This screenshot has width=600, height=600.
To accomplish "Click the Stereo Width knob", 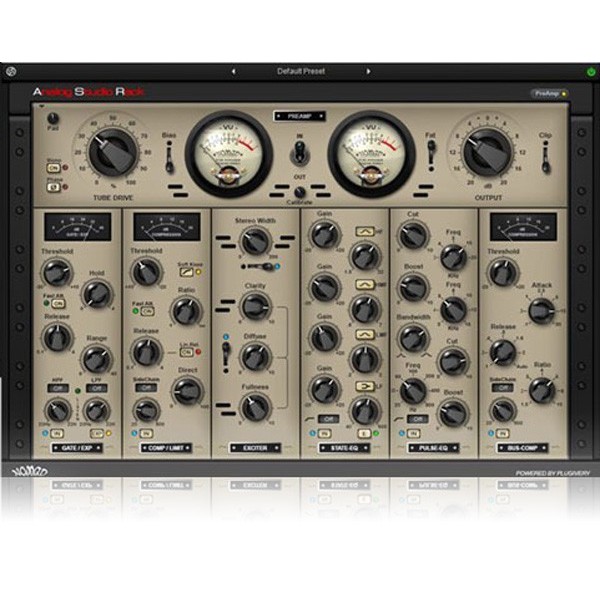I will click(x=255, y=241).
